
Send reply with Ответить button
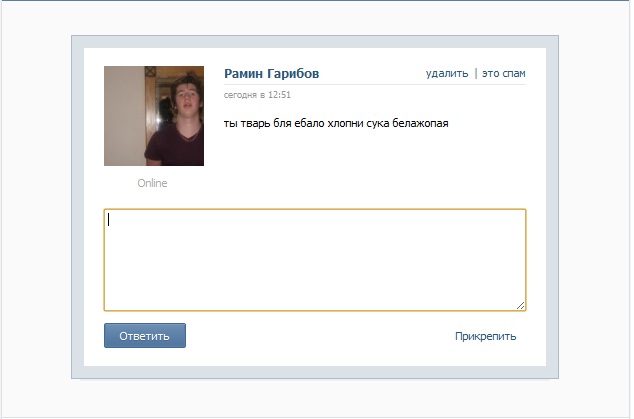(x=145, y=335)
